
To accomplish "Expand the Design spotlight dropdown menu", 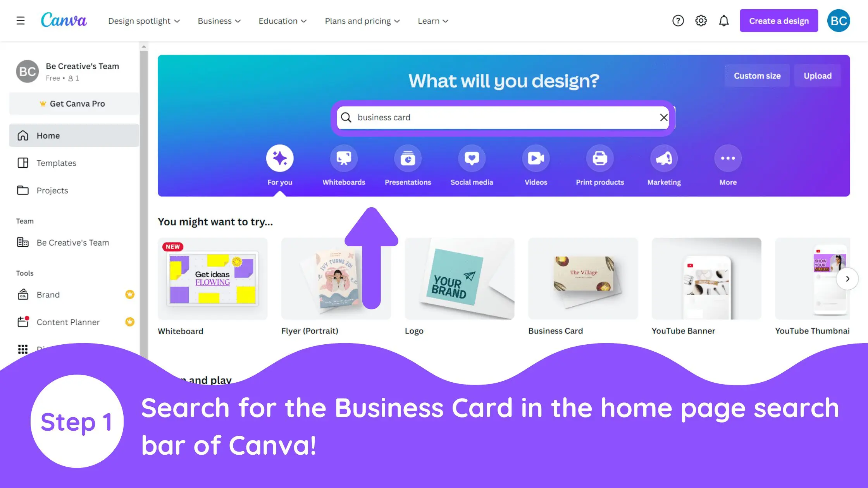I will (x=144, y=21).
